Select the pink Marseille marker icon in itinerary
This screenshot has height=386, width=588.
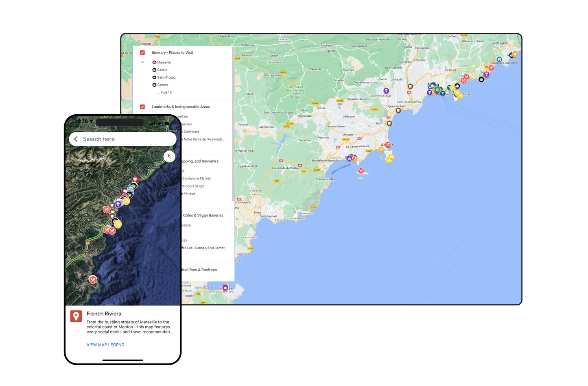(155, 62)
